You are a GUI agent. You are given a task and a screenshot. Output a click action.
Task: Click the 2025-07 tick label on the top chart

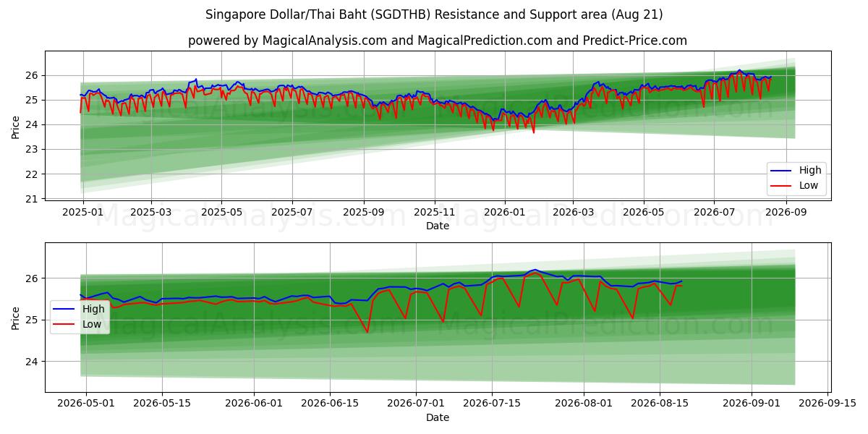point(292,213)
